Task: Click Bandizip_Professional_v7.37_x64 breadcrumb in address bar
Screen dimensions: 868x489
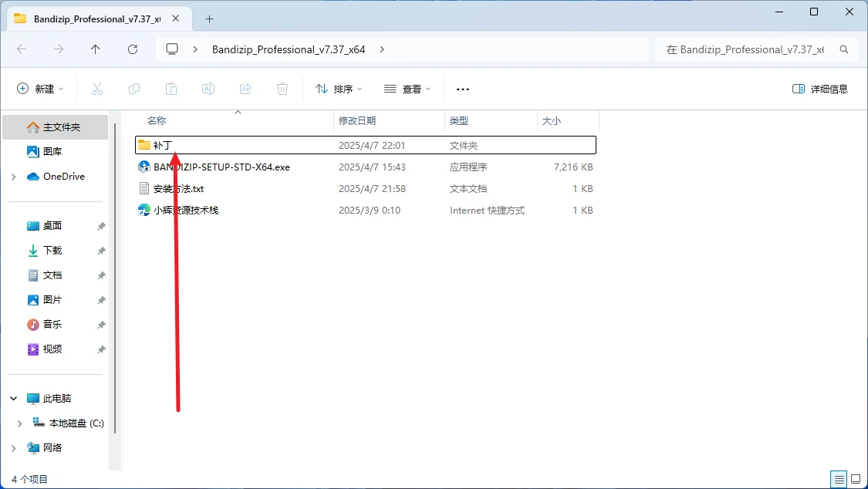Action: (x=289, y=49)
